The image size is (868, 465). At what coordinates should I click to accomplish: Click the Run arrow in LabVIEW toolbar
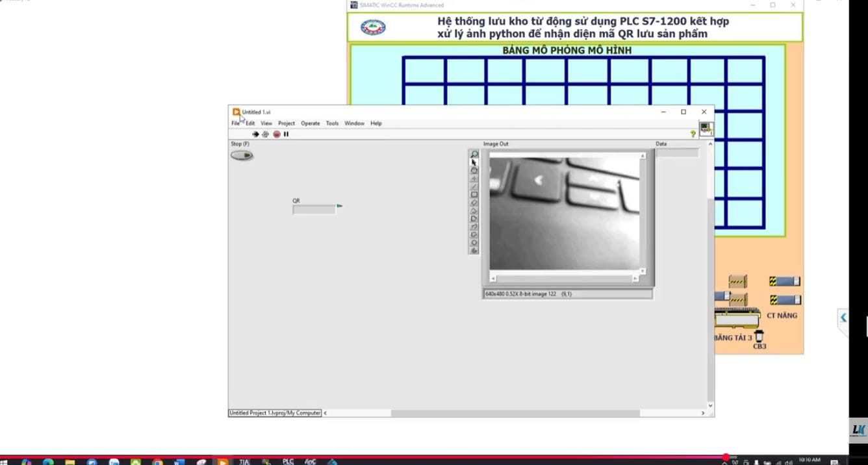255,134
